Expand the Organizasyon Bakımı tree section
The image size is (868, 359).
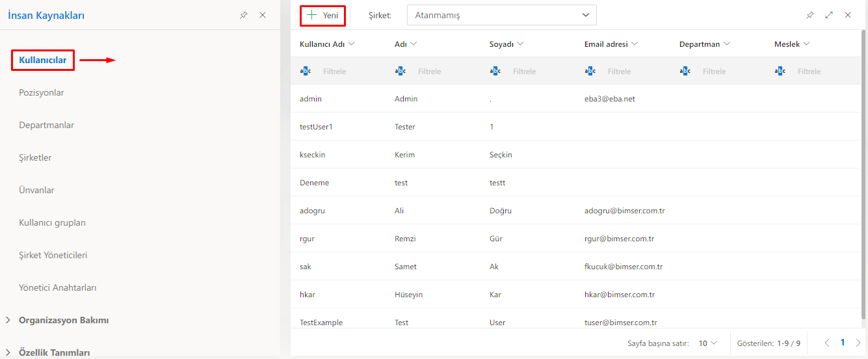[8, 320]
